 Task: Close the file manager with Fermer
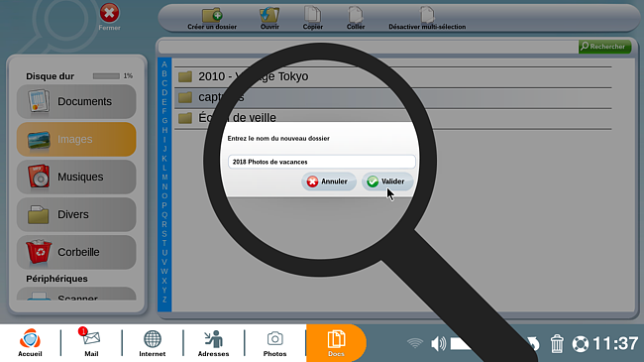click(109, 17)
